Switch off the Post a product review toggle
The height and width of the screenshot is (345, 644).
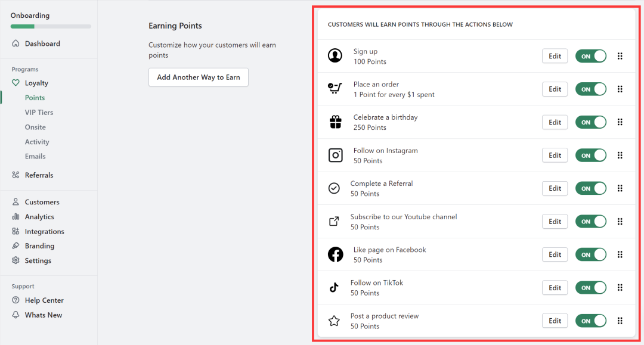[x=590, y=321]
